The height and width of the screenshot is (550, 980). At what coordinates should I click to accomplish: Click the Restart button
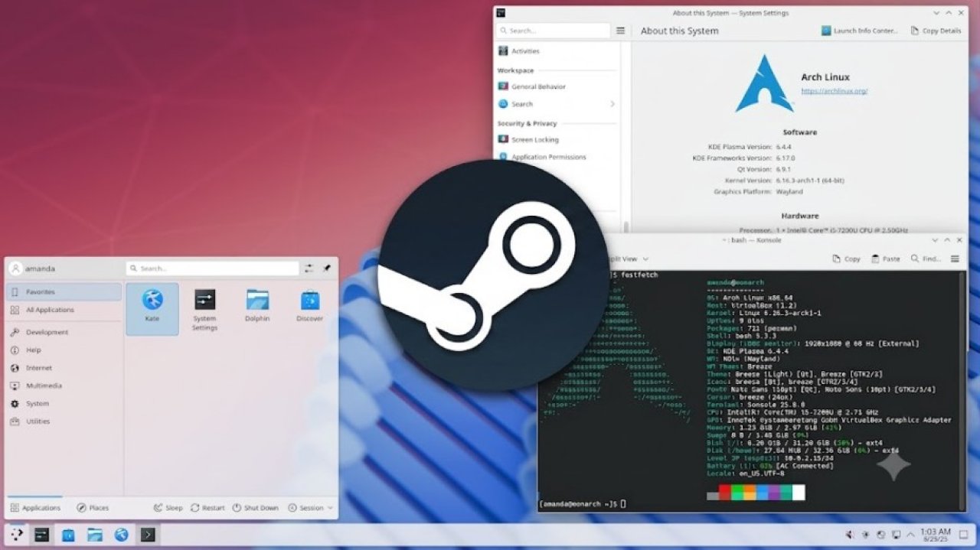pyautogui.click(x=207, y=508)
